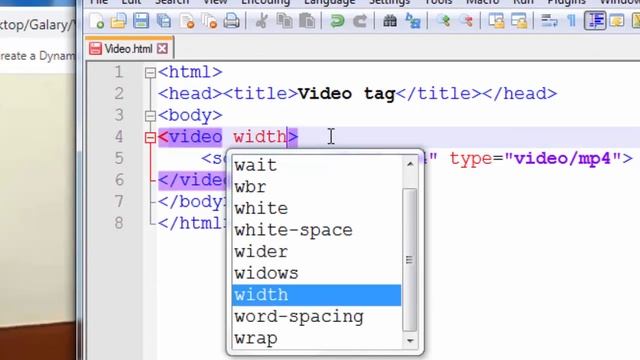The image size is (640, 360).
Task: Click the yellow icon after indent guide
Action: pyautogui.click(x=617, y=20)
